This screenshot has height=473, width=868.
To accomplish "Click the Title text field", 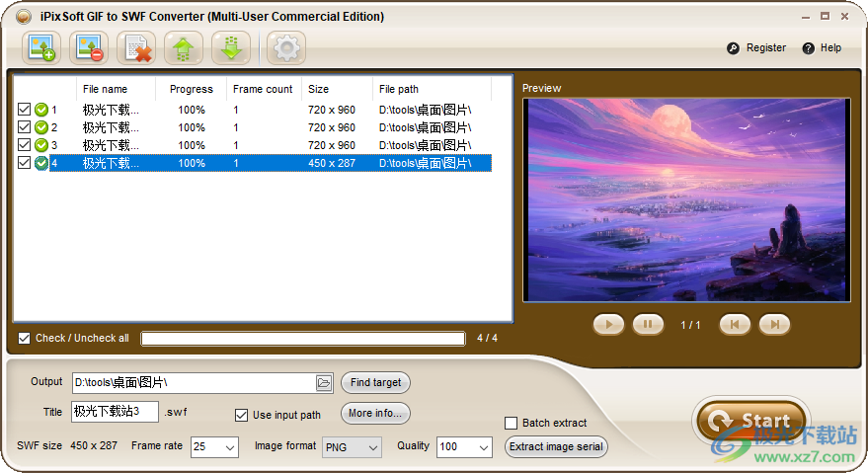I will coord(116,412).
